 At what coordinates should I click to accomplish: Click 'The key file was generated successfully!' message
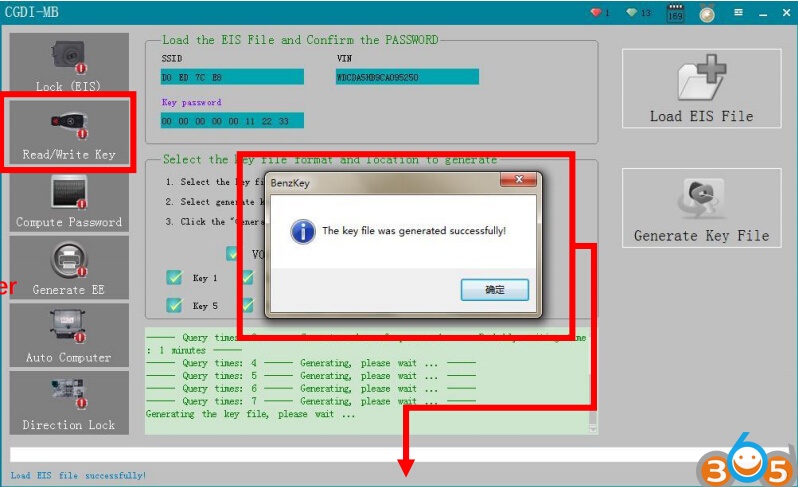click(414, 231)
